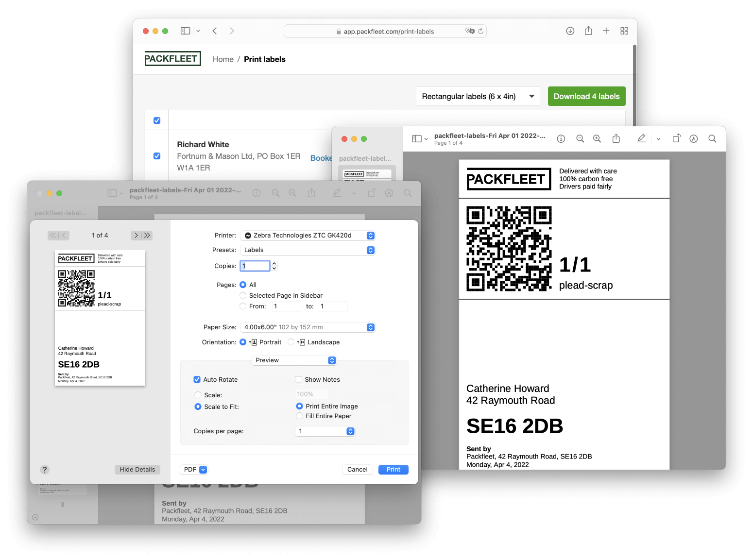Viewport: 753px width, 560px height.
Task: Click the Home breadcrumb link
Action: (x=223, y=59)
